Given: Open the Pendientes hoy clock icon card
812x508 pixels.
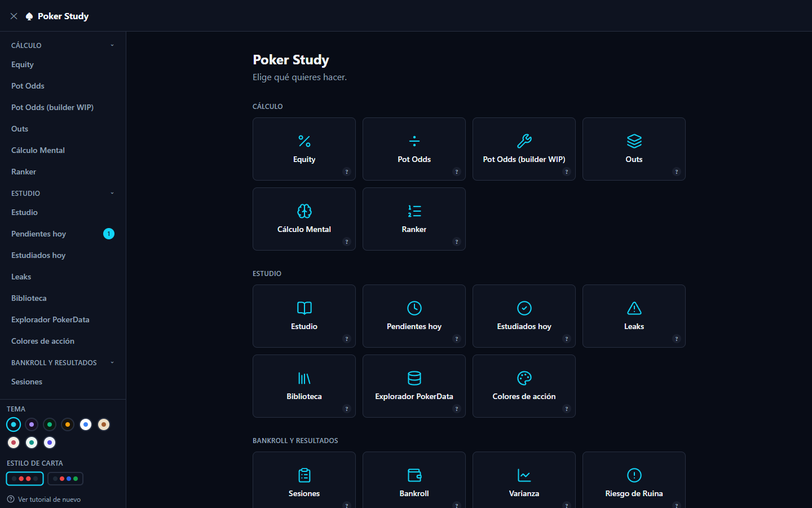Looking at the screenshot, I should (x=414, y=316).
